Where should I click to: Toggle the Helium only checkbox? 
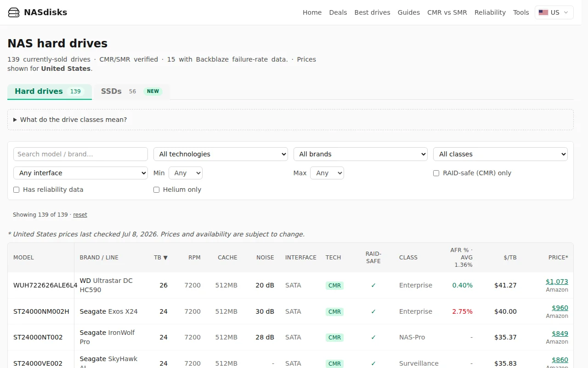pos(156,190)
